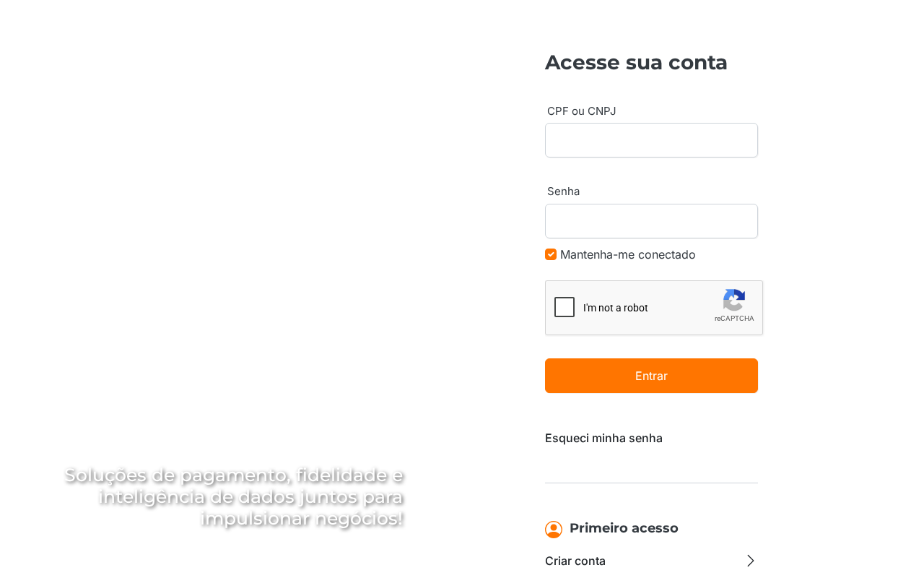Open the Criar conta link

575,561
